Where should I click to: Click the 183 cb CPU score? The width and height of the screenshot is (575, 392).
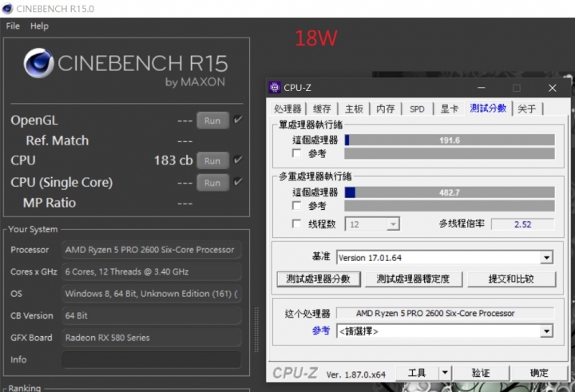click(173, 160)
